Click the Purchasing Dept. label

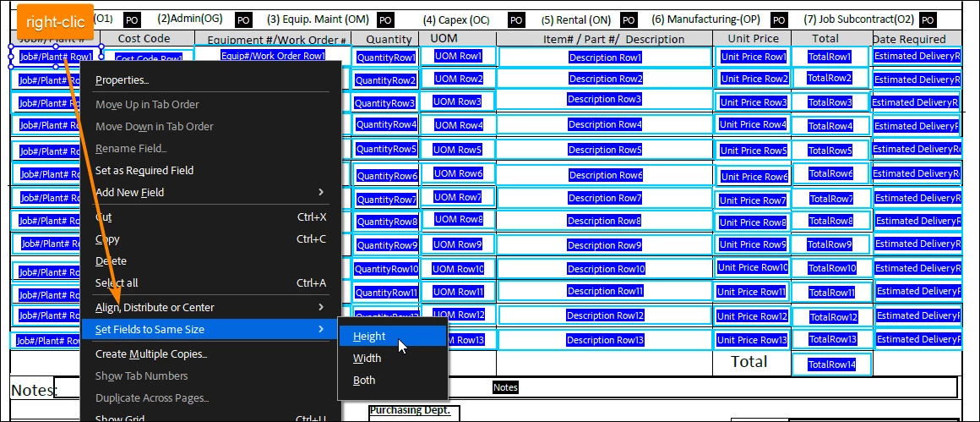410,411
